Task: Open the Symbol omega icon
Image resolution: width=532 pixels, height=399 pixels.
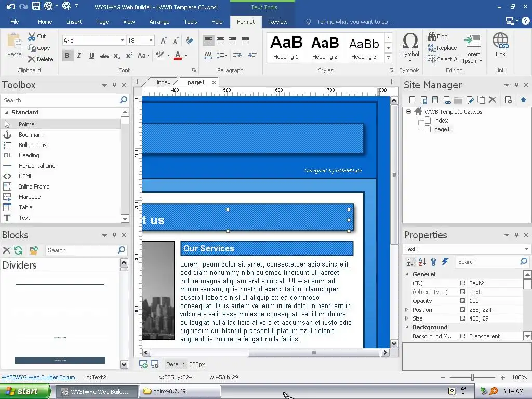Action: [410, 41]
